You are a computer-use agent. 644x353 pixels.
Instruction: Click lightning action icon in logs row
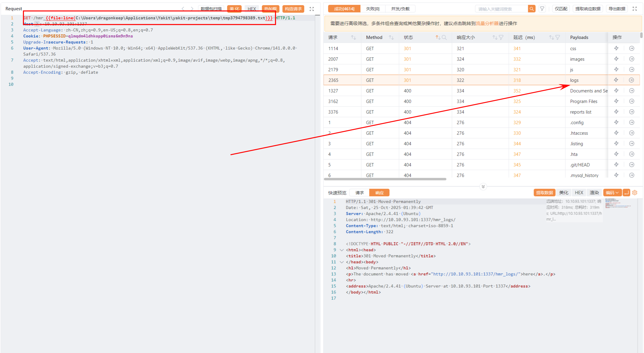pos(616,80)
